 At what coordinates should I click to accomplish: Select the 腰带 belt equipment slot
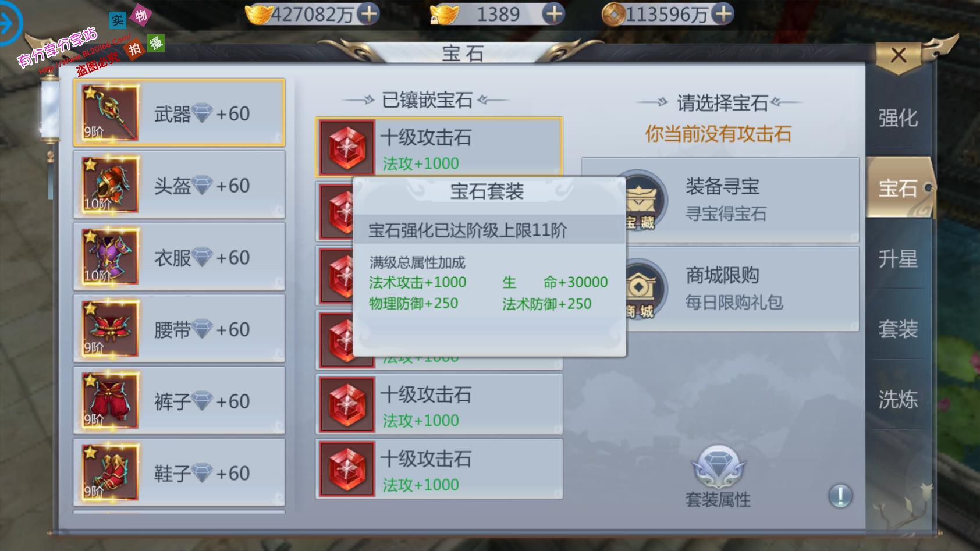coord(179,329)
